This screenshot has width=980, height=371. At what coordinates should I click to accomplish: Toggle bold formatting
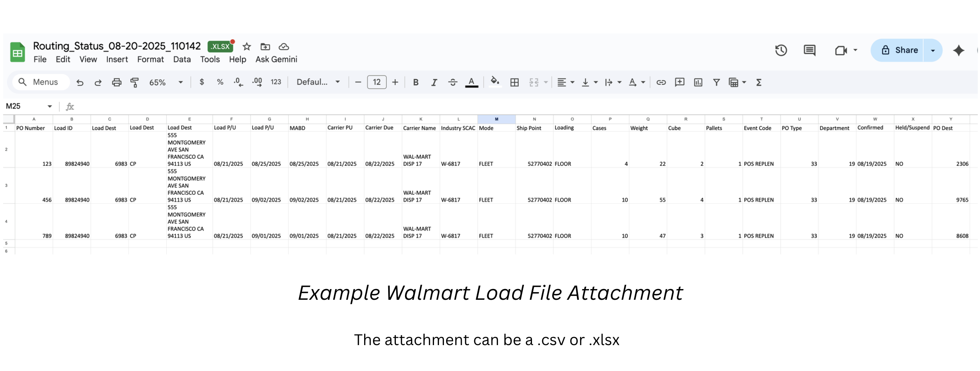click(416, 82)
